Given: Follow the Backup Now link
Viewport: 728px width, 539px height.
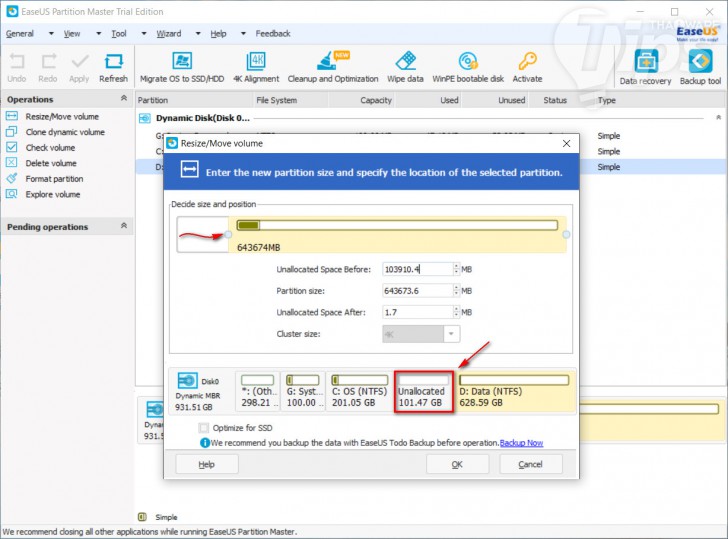Looking at the screenshot, I should pyautogui.click(x=521, y=443).
